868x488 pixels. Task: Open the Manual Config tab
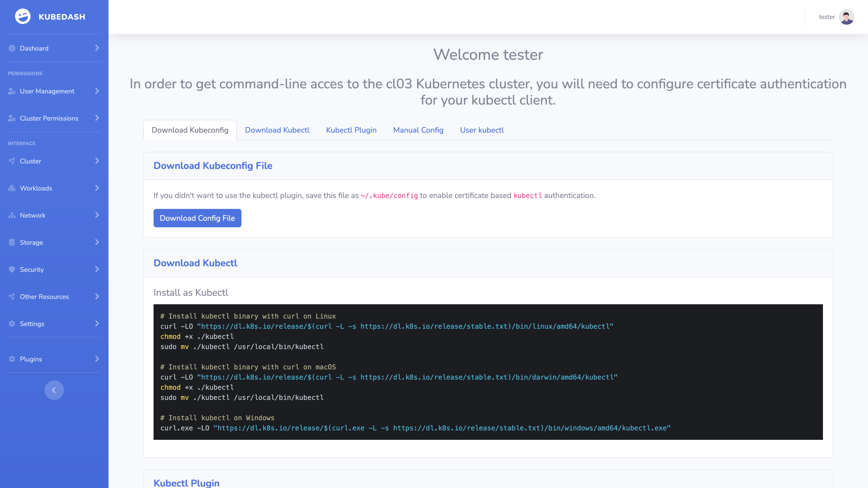point(418,130)
